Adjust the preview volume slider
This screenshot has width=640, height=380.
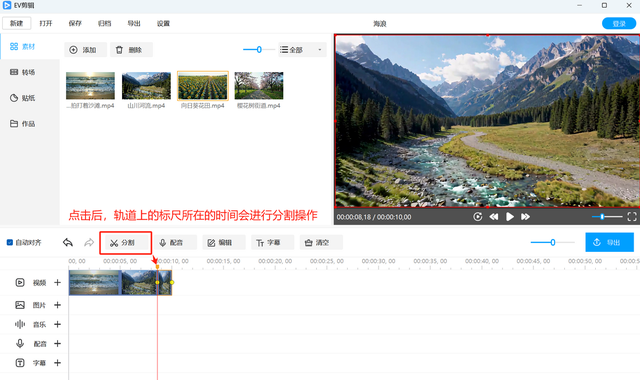[x=602, y=217]
